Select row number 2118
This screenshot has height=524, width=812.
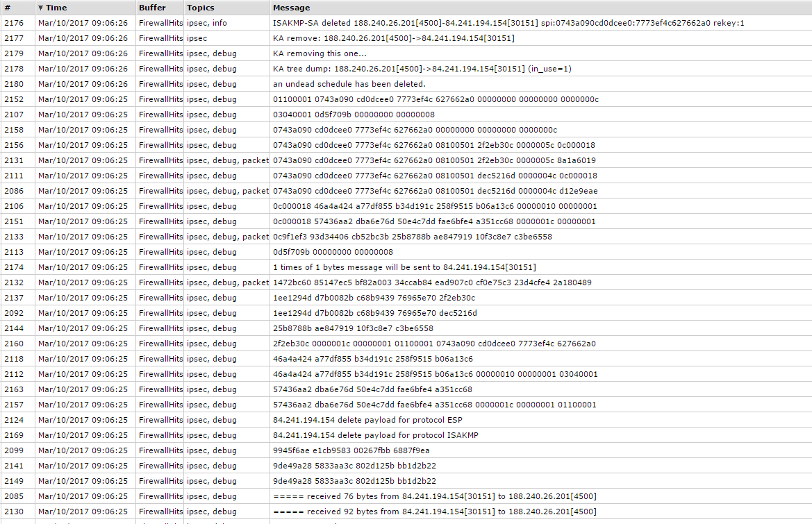pos(14,359)
